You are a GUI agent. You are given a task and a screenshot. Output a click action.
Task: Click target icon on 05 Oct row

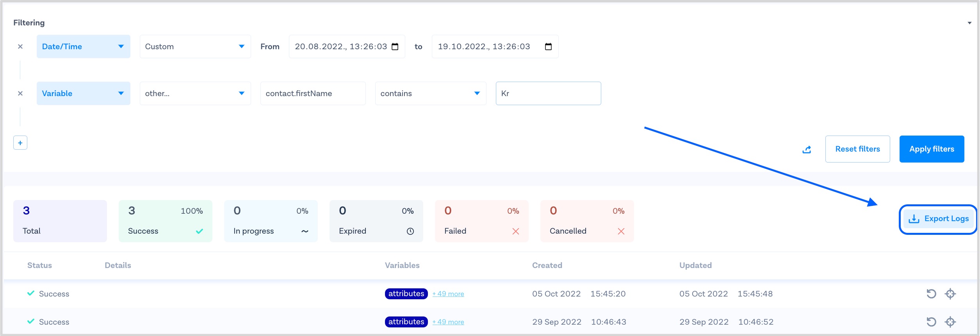click(x=950, y=294)
